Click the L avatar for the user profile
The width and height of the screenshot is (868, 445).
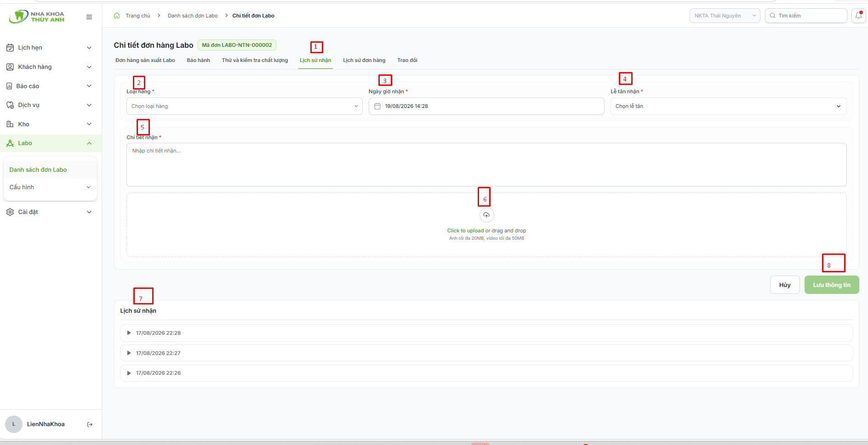14,424
